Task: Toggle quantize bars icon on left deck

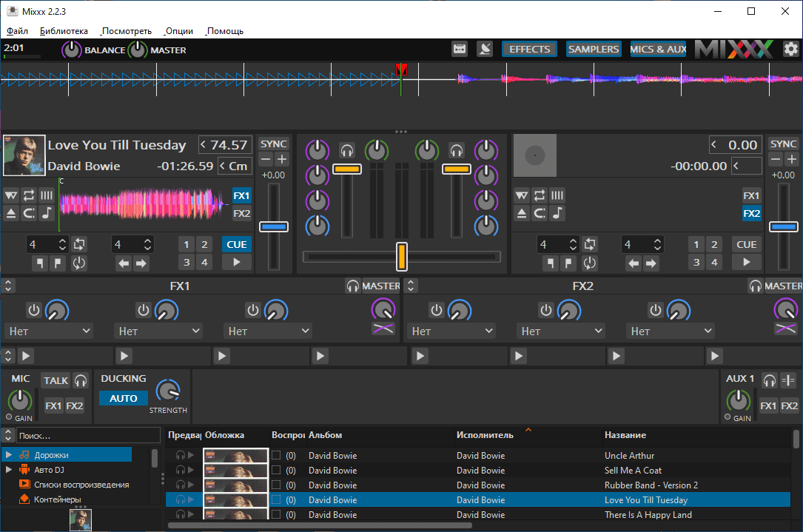Action: [47, 195]
